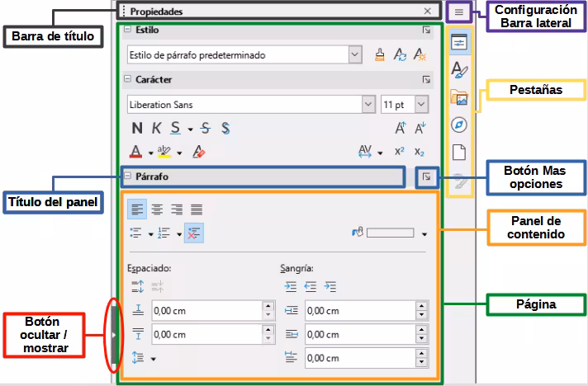This screenshot has width=588, height=386.
Task: Click Update Style icon
Action: click(x=401, y=54)
